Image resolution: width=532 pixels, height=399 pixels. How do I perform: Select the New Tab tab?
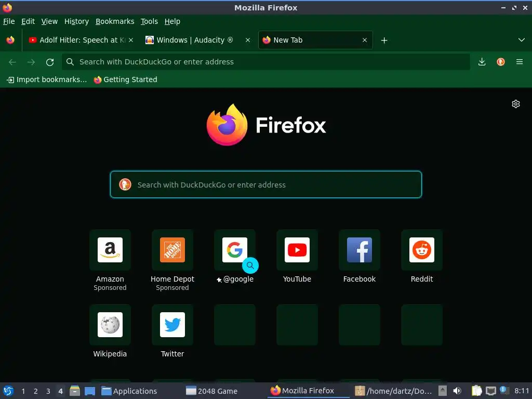click(315, 40)
